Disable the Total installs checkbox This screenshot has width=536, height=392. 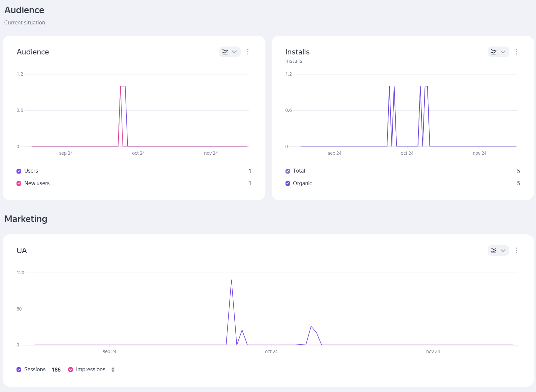288,171
